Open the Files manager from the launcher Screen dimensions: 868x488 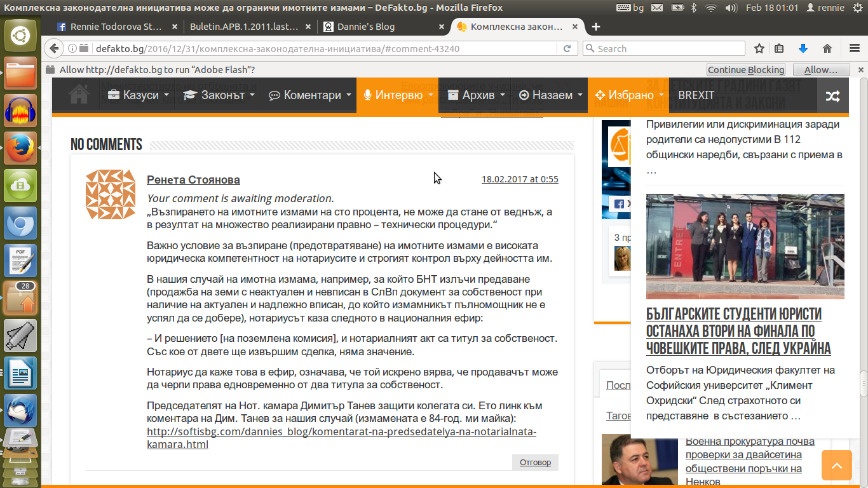(21, 74)
